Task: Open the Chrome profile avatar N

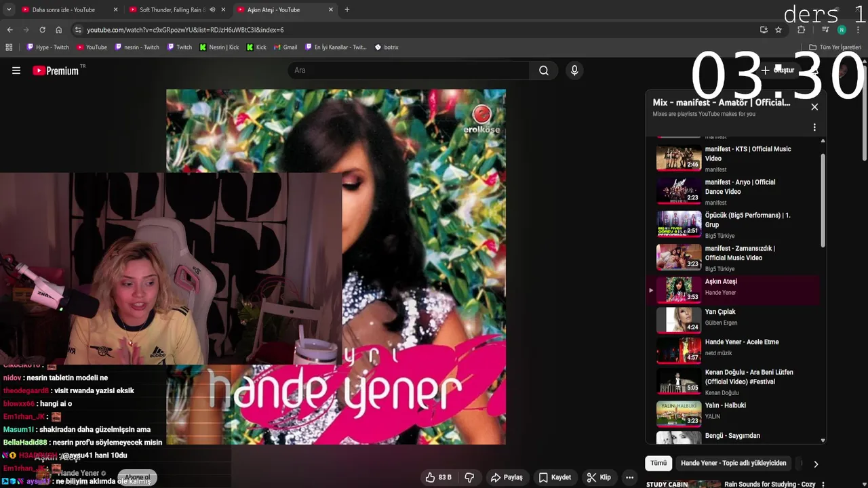Action: click(842, 30)
